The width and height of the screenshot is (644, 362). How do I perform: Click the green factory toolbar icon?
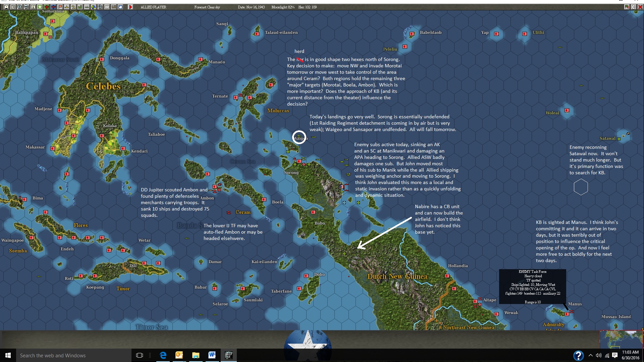pyautogui.click(x=80, y=7)
